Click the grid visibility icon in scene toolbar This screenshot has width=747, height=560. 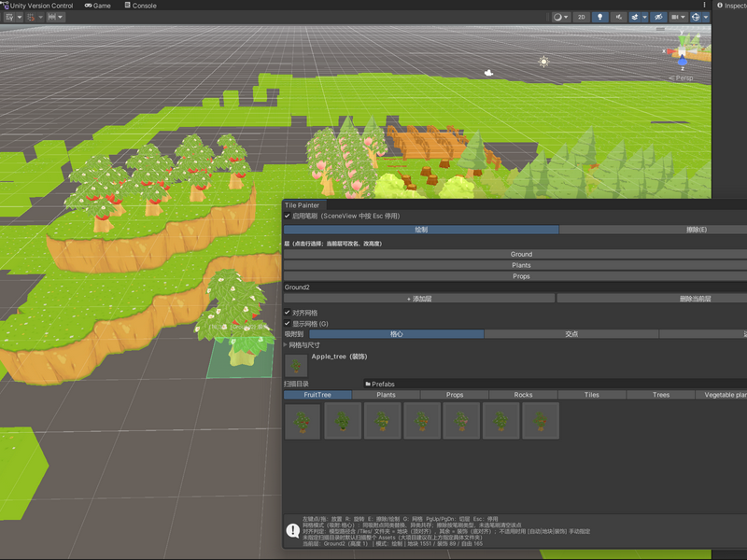[x=9, y=17]
